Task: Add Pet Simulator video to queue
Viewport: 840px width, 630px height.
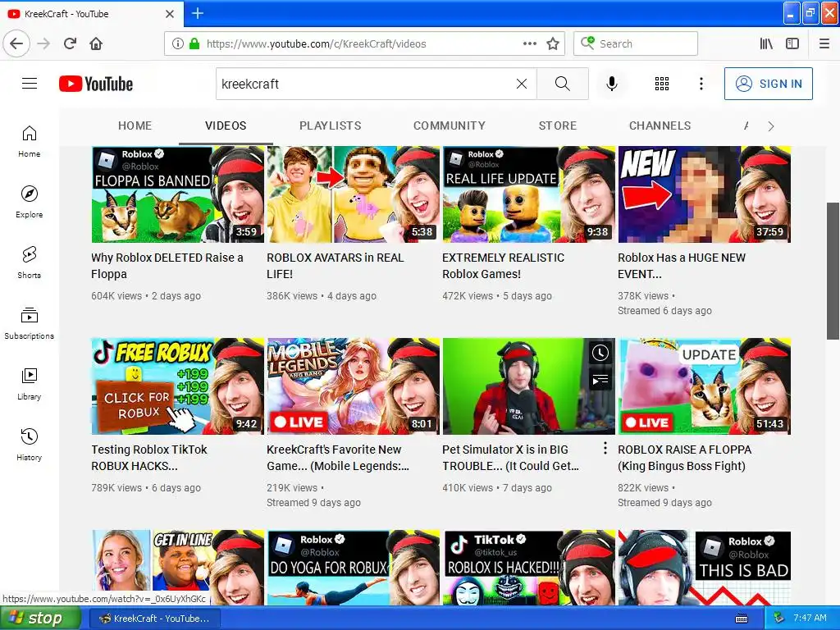Action: click(600, 381)
